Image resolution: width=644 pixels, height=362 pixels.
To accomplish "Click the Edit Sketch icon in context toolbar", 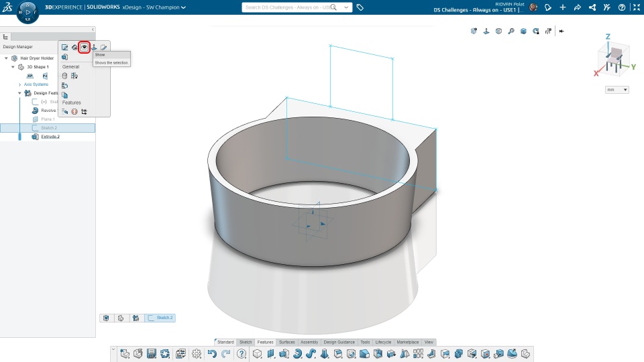I will tap(65, 47).
